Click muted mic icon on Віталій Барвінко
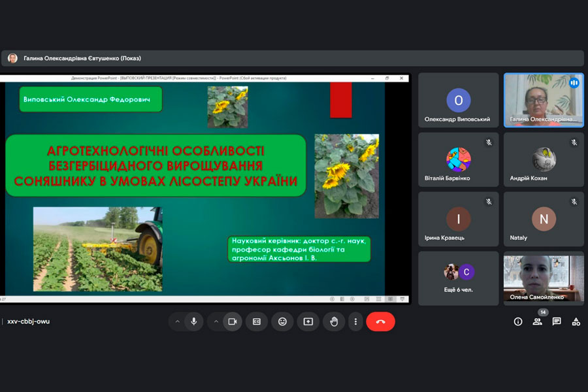The height and width of the screenshot is (392, 588). [489, 142]
